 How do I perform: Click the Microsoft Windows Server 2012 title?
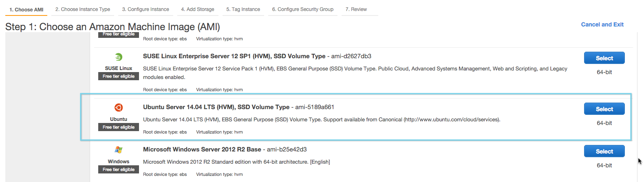[202, 149]
